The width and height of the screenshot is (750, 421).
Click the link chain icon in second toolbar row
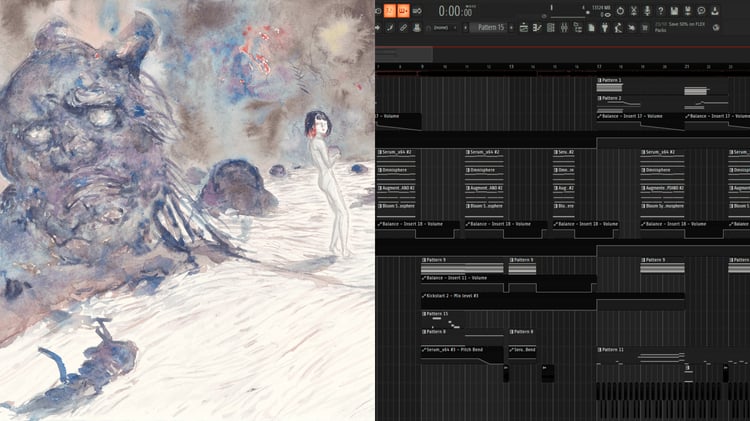(403, 28)
